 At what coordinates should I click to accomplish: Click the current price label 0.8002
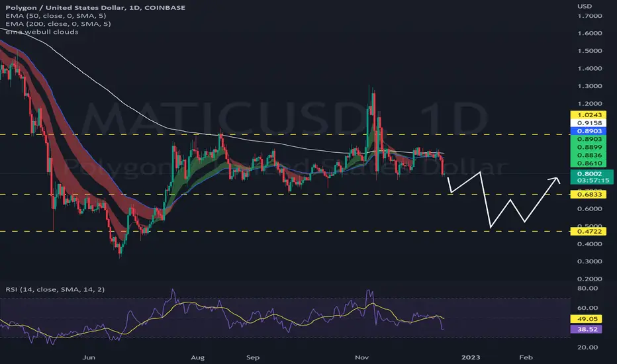click(589, 173)
